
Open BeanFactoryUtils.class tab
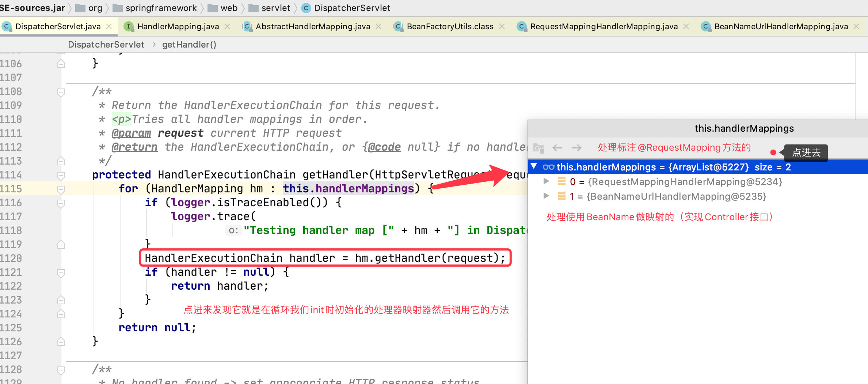click(450, 26)
